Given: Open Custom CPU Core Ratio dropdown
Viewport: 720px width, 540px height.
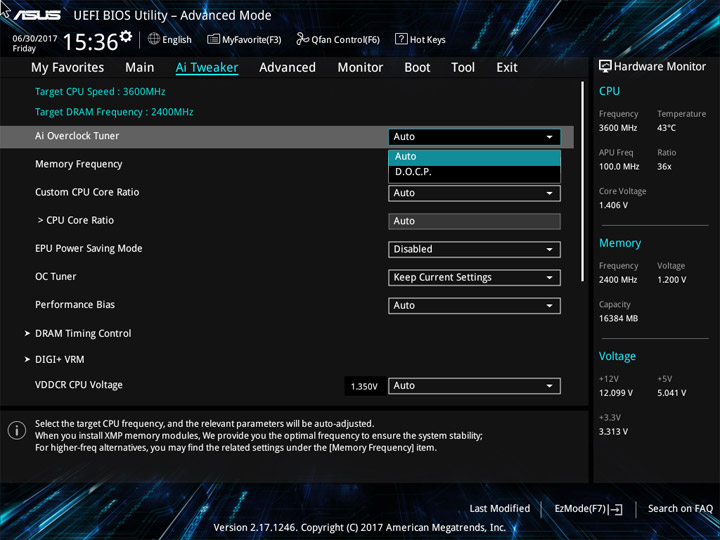Looking at the screenshot, I should pyautogui.click(x=474, y=193).
